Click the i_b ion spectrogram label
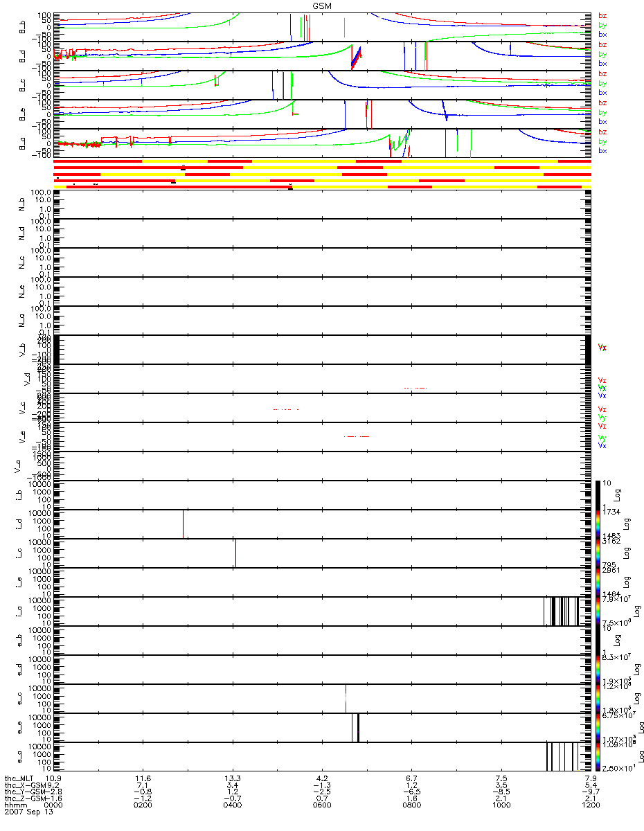The image size is (644, 831). 17,494
